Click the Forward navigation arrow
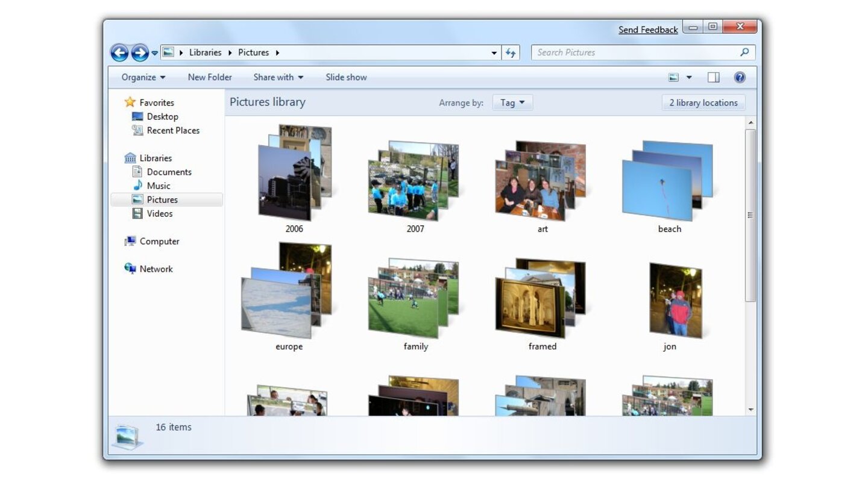 tap(140, 53)
